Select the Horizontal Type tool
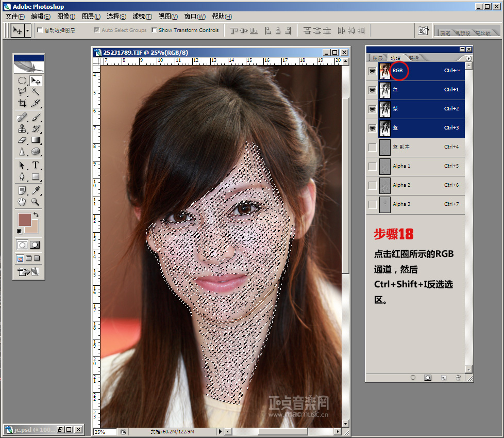The width and height of the screenshot is (504, 438). click(x=36, y=165)
